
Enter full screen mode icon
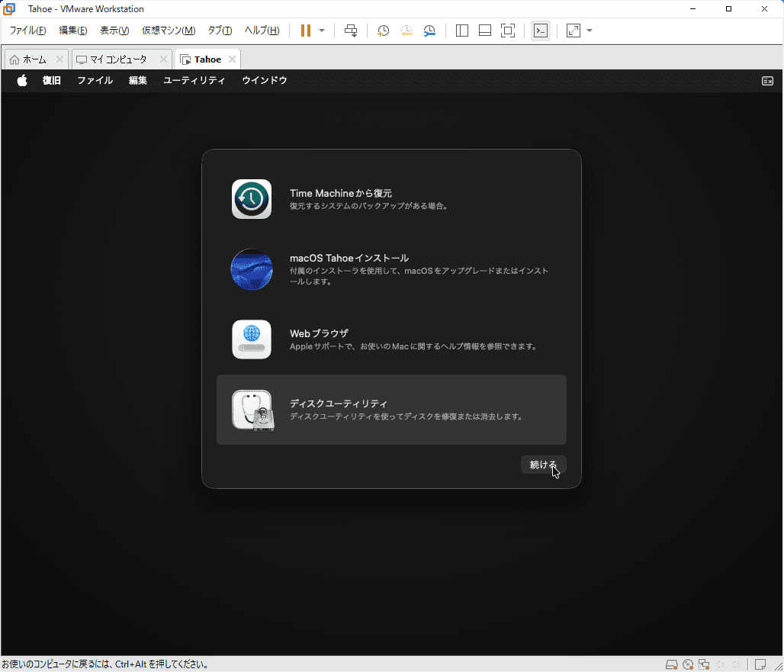click(508, 31)
